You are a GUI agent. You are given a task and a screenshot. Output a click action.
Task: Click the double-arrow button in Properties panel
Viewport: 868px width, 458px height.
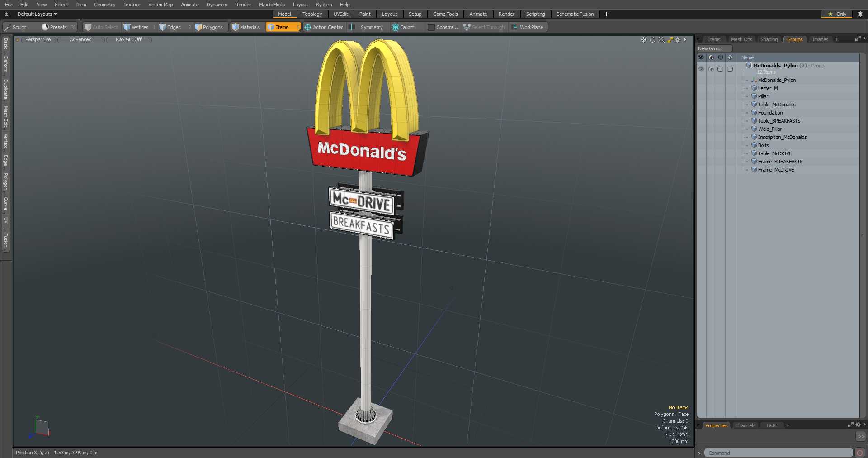tap(861, 437)
